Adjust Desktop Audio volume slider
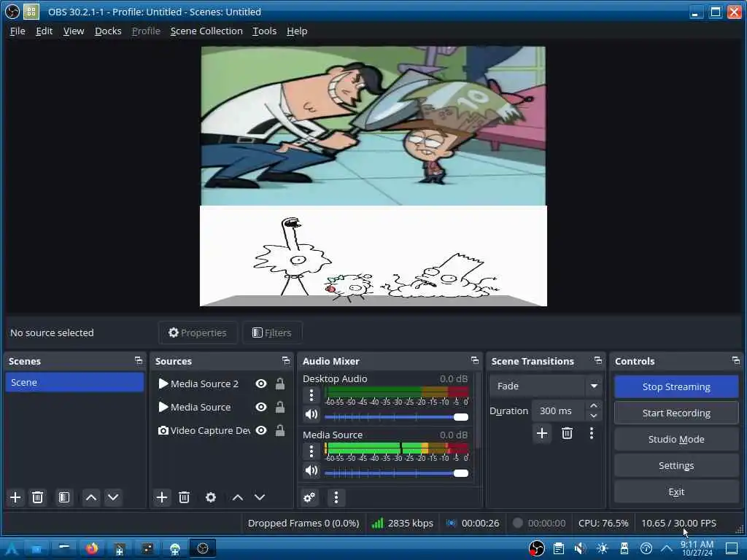This screenshot has height=560, width=747. tap(396, 417)
